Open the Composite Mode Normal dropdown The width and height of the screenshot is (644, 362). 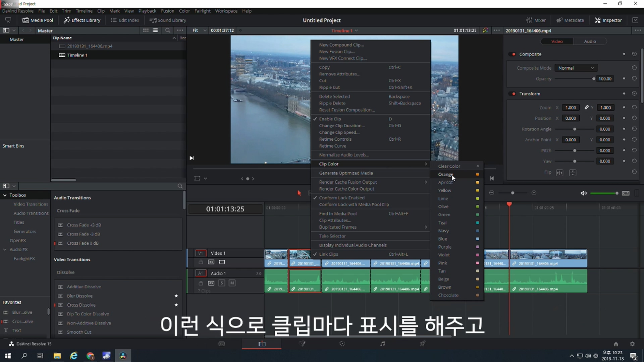576,68
